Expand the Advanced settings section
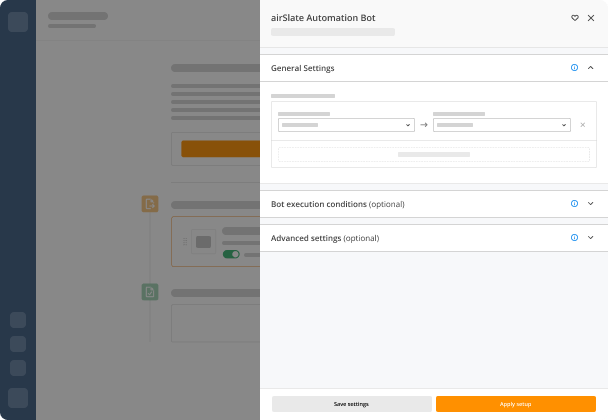608x420 pixels. [590, 237]
